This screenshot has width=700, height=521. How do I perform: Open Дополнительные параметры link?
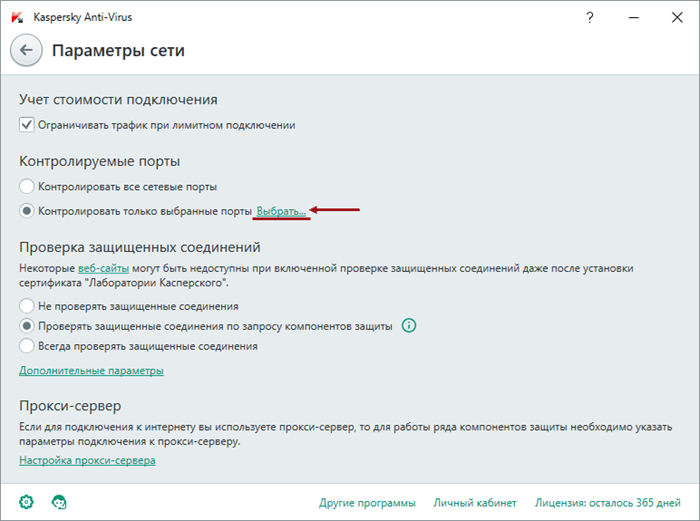pyautogui.click(x=91, y=371)
